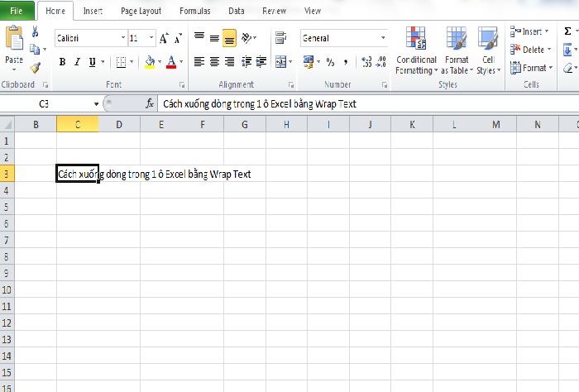Screen dimensions: 579x392
Task: Open Number dialog box launcher
Action: (385, 85)
